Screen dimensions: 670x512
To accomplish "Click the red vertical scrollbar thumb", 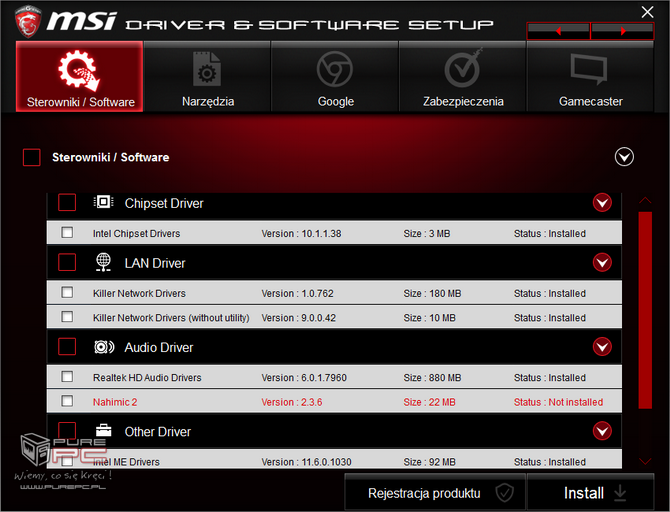I will [645, 310].
